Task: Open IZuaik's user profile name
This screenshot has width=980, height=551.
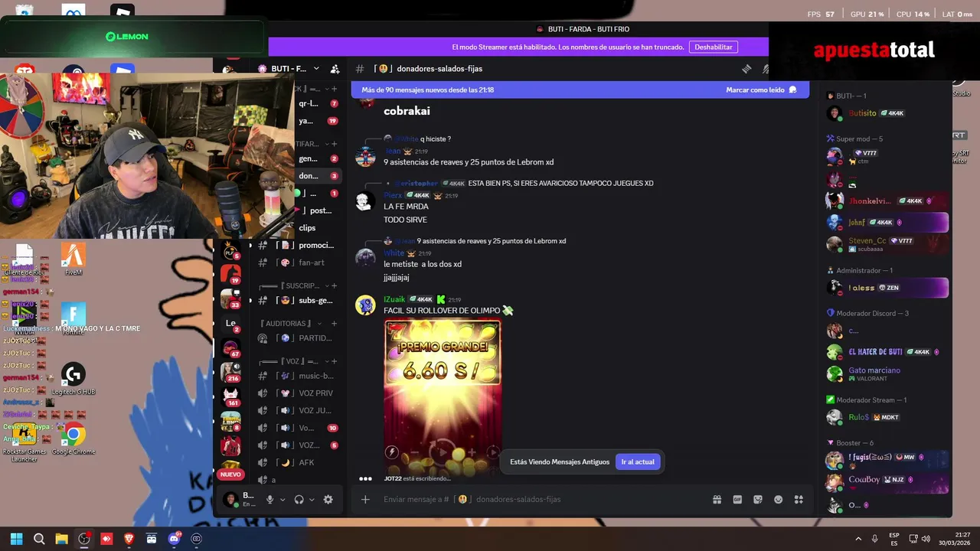Action: coord(394,299)
